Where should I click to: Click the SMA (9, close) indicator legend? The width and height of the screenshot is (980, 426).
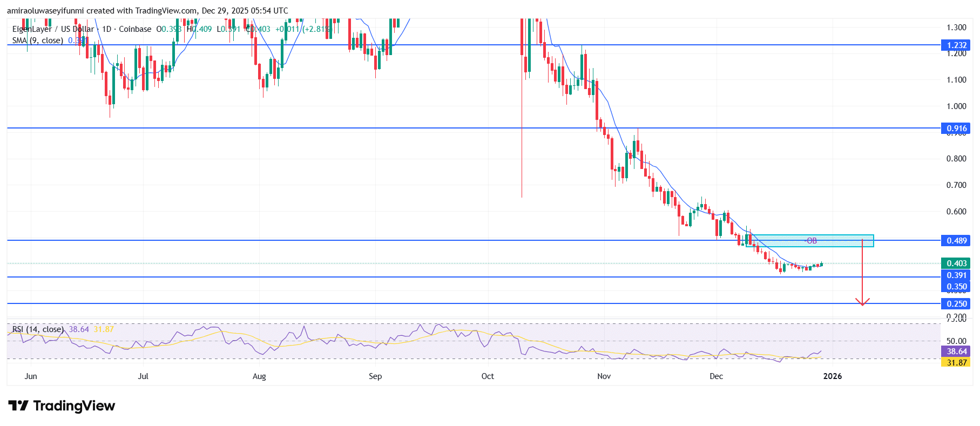click(x=38, y=40)
